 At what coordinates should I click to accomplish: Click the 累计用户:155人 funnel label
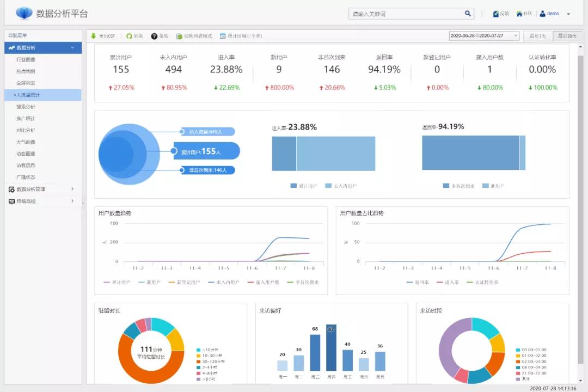tap(207, 151)
